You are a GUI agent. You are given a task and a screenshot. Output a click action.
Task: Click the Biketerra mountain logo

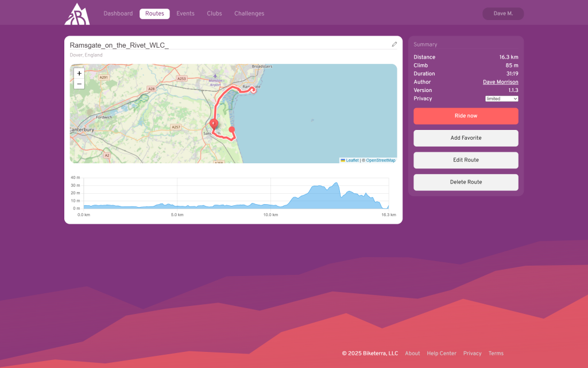77,14
